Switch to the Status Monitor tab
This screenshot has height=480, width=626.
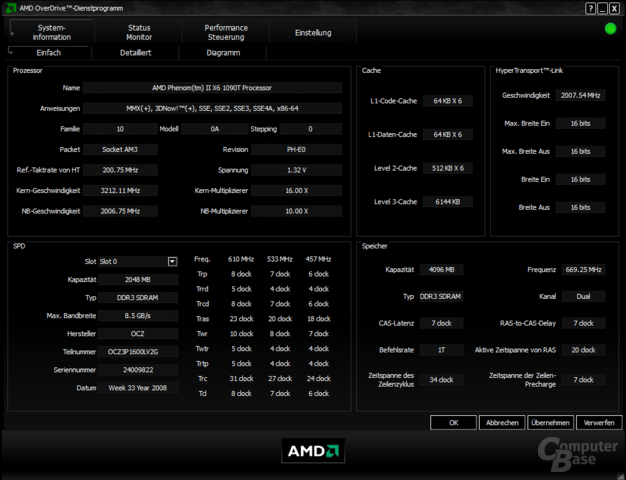tap(139, 32)
